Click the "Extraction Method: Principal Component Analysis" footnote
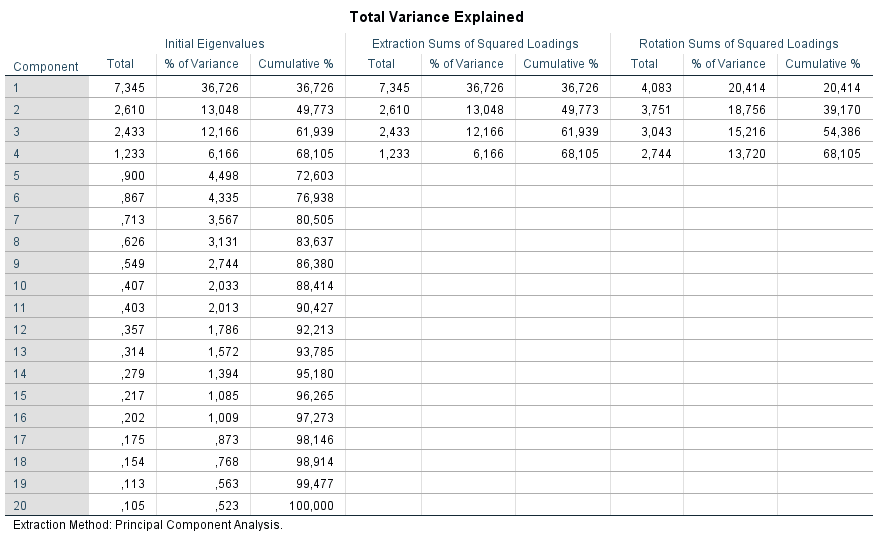880x540 pixels. 148,525
